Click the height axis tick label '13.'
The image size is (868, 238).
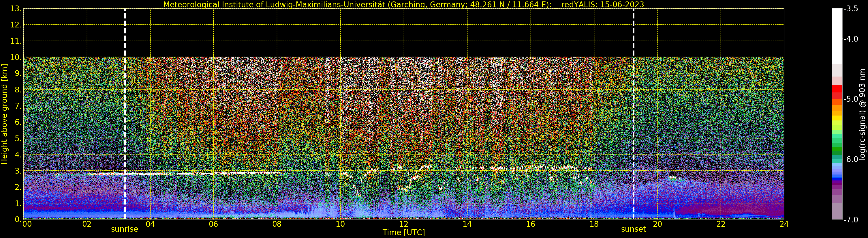coord(16,9)
